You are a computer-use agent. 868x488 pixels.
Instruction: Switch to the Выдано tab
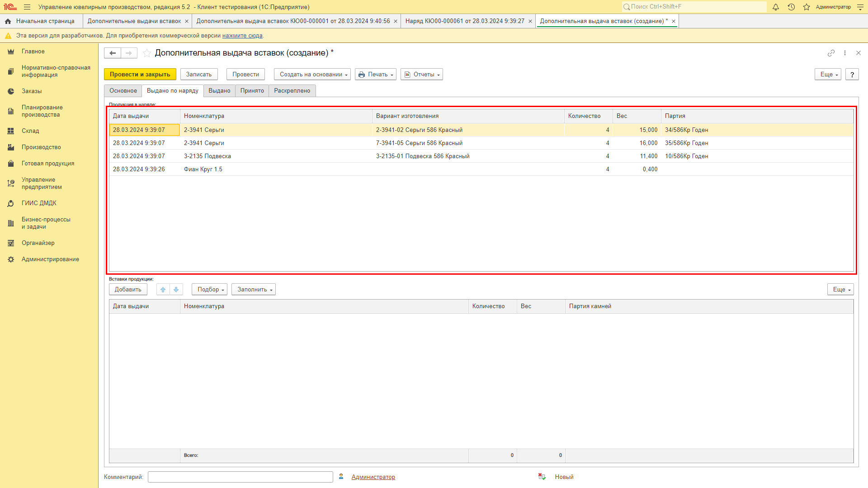(219, 91)
